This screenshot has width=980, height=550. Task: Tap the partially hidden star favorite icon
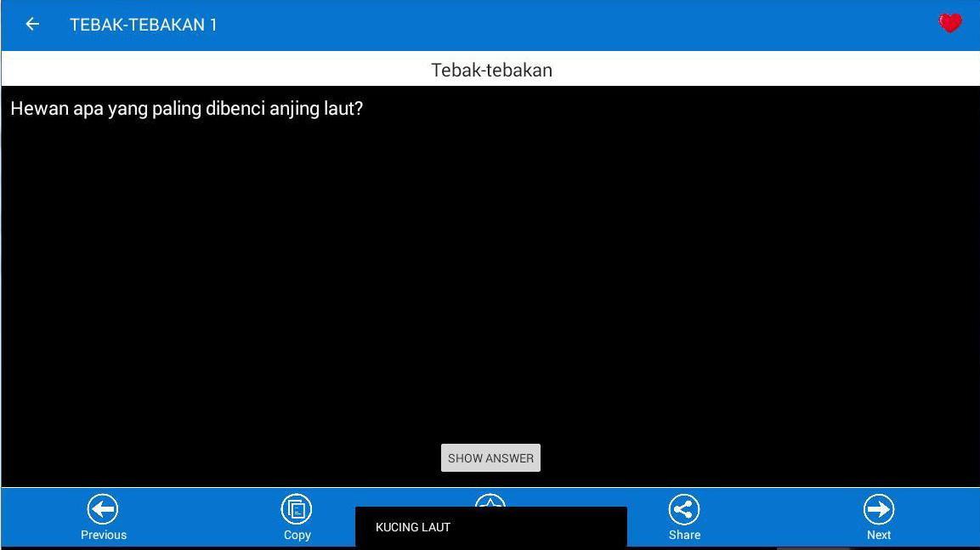tap(490, 500)
